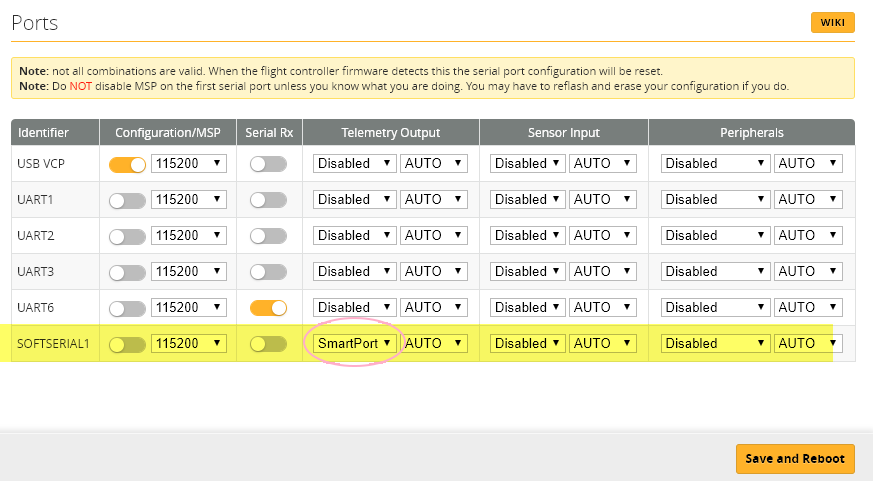Open UART6 Sensor Input baud dropdown
This screenshot has height=481, width=873.
click(603, 307)
